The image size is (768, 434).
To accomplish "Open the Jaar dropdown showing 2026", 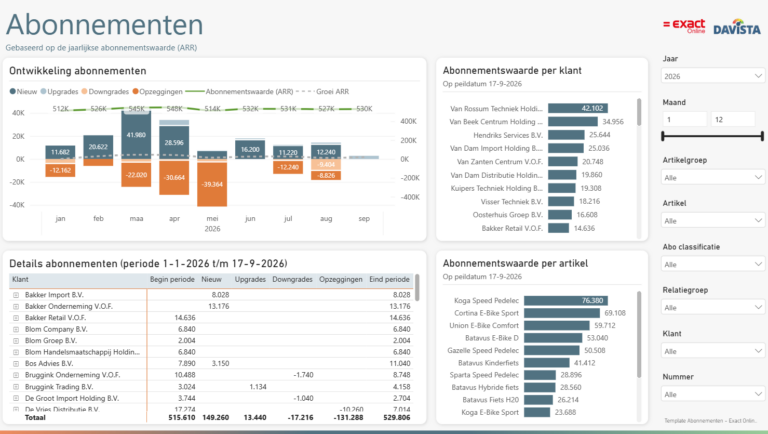I will (713, 76).
